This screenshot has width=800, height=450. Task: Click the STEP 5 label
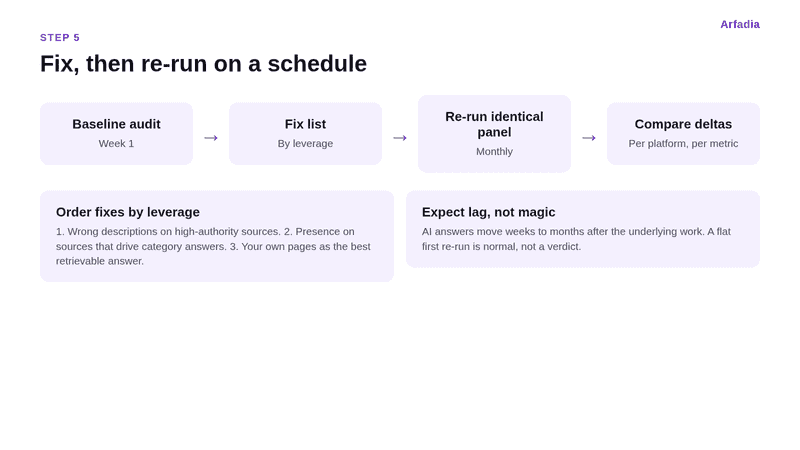(x=60, y=38)
